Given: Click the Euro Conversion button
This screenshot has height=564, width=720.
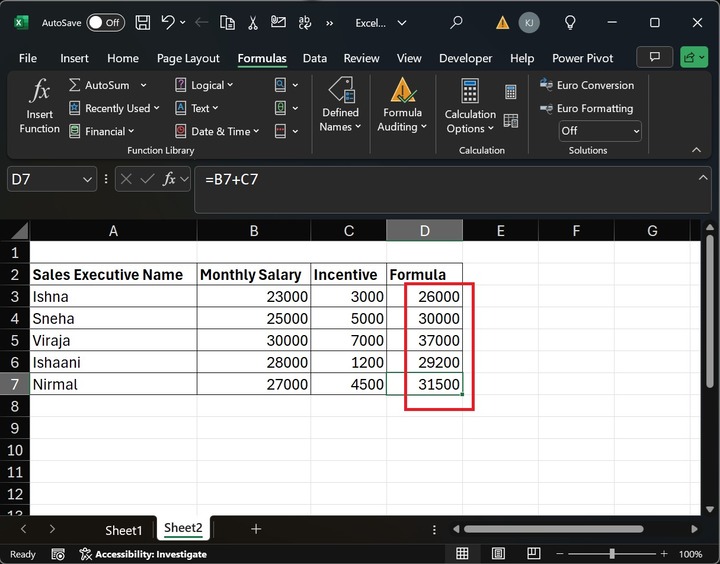Looking at the screenshot, I should click(586, 86).
